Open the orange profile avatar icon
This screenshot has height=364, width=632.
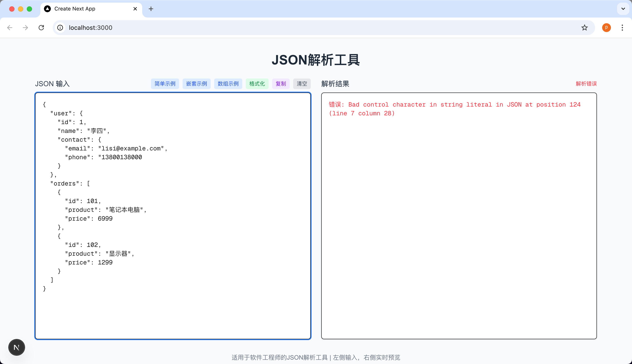pyautogui.click(x=606, y=27)
